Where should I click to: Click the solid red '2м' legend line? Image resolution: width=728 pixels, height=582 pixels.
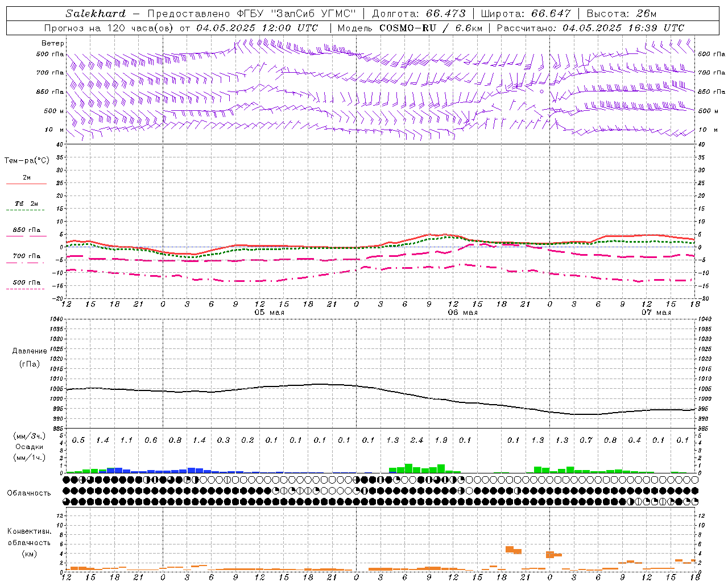tap(26, 184)
